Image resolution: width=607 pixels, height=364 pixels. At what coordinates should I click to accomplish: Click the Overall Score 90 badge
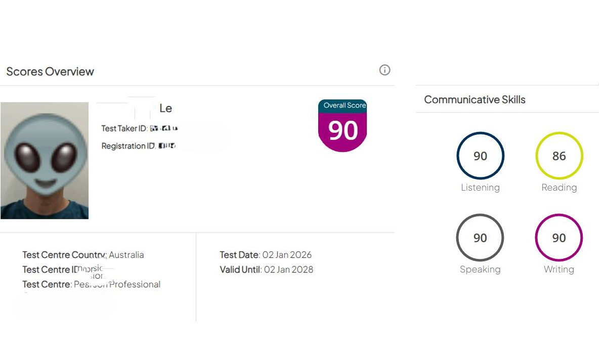coord(342,126)
